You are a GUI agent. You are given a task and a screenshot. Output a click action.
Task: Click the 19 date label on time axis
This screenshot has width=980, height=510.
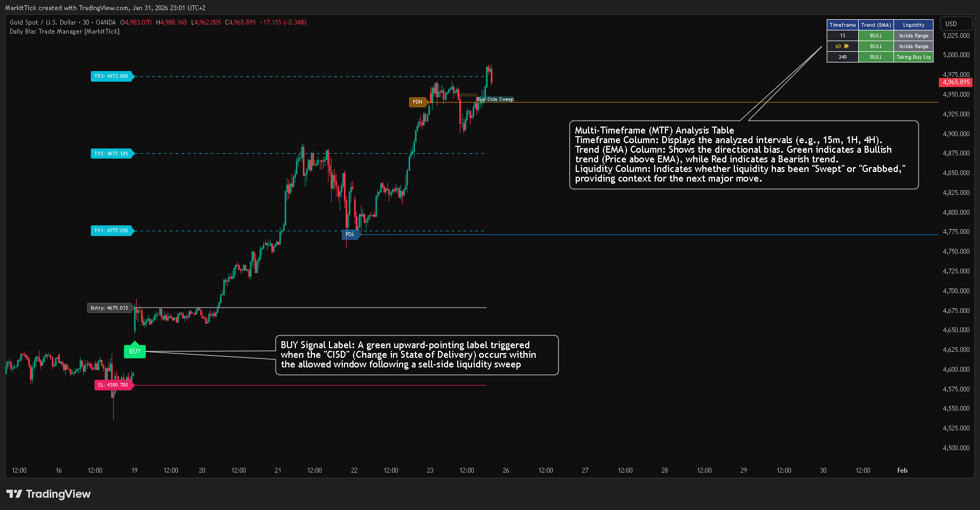[x=135, y=470]
